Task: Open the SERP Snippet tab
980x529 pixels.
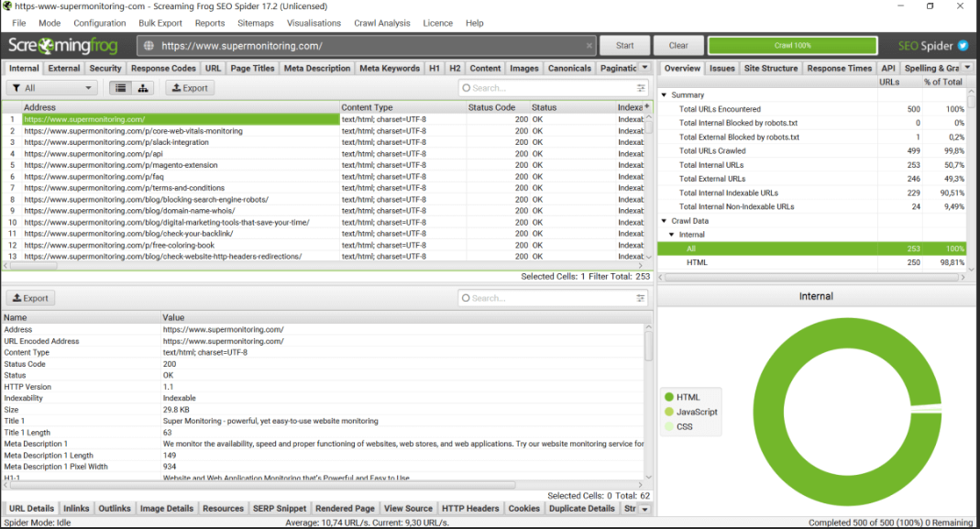Action: coord(280,508)
